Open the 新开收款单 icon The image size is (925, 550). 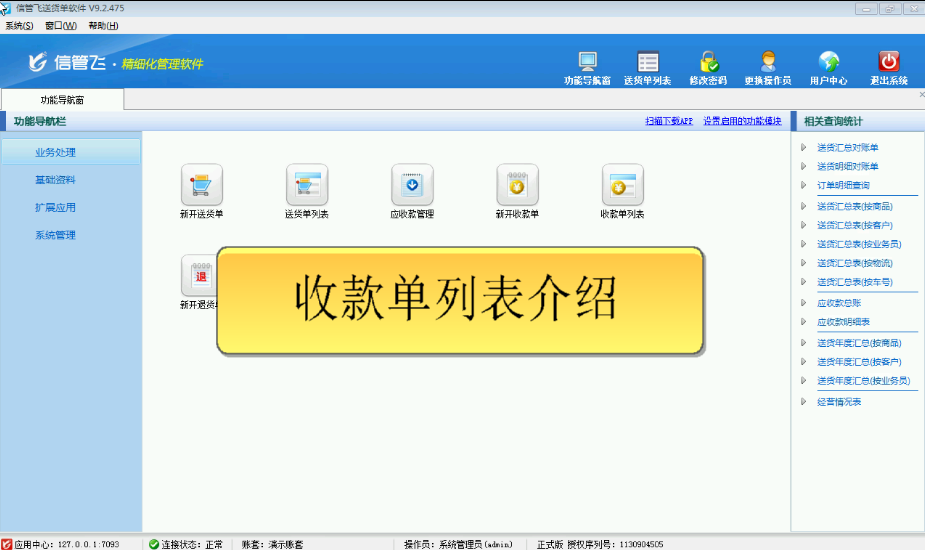click(517, 185)
